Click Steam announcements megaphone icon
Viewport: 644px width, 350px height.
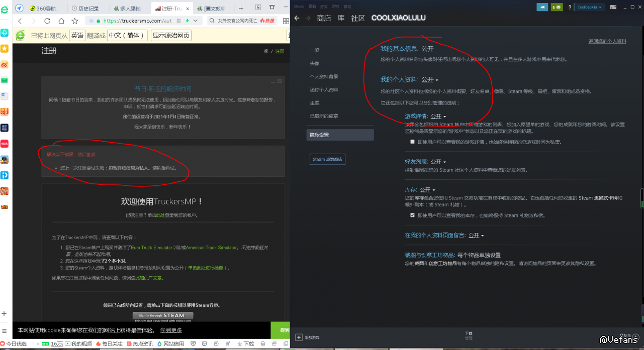542,7
